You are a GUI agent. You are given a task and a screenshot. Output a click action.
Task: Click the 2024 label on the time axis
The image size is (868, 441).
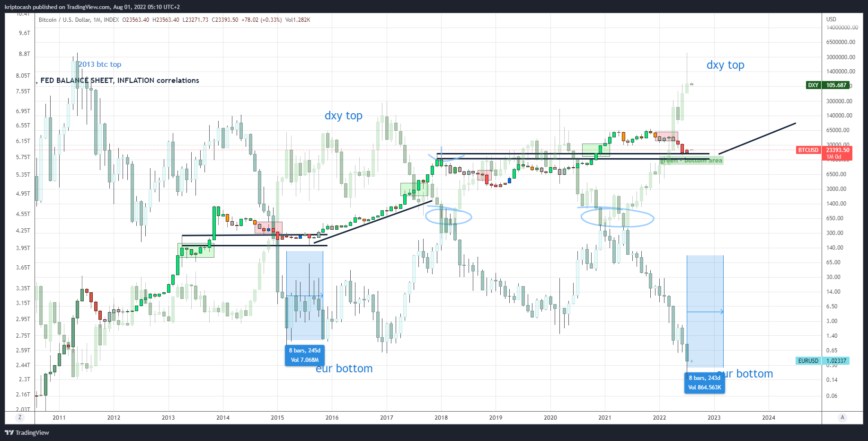pos(769,418)
